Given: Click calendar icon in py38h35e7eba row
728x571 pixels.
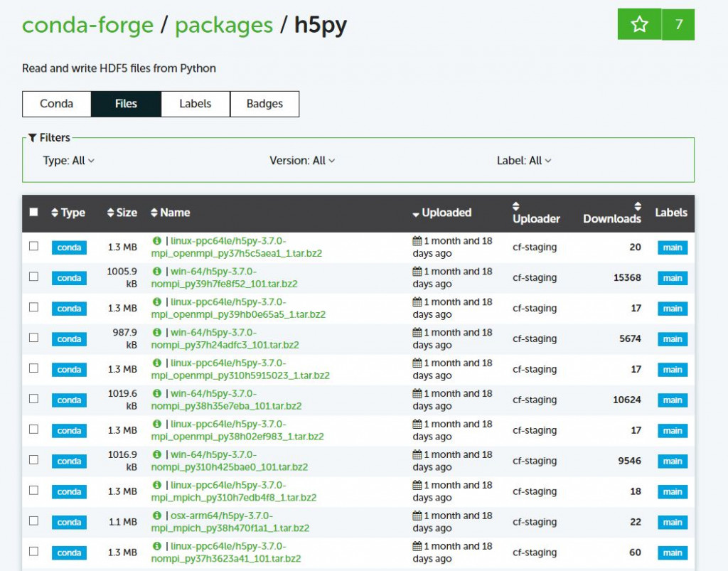Looking at the screenshot, I should [417, 393].
